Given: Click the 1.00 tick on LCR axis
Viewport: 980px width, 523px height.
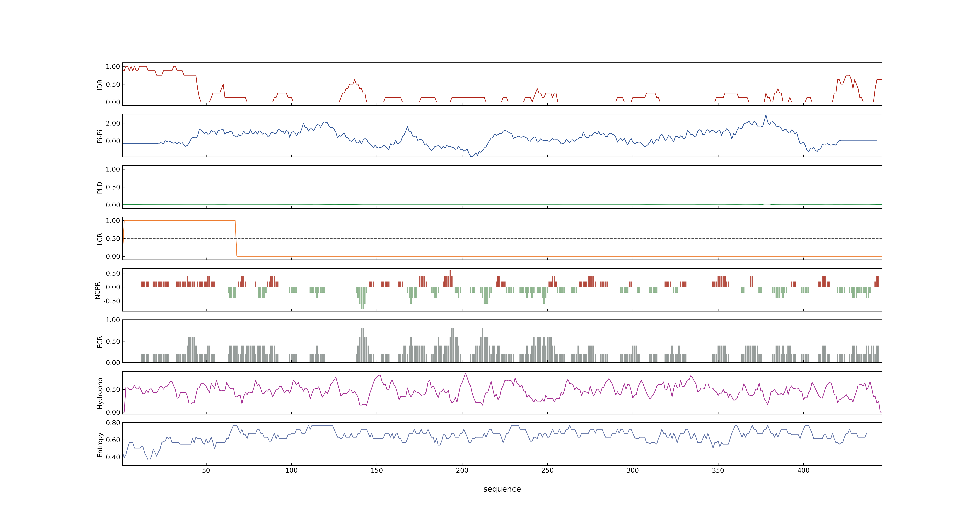Looking at the screenshot, I should (113, 221).
